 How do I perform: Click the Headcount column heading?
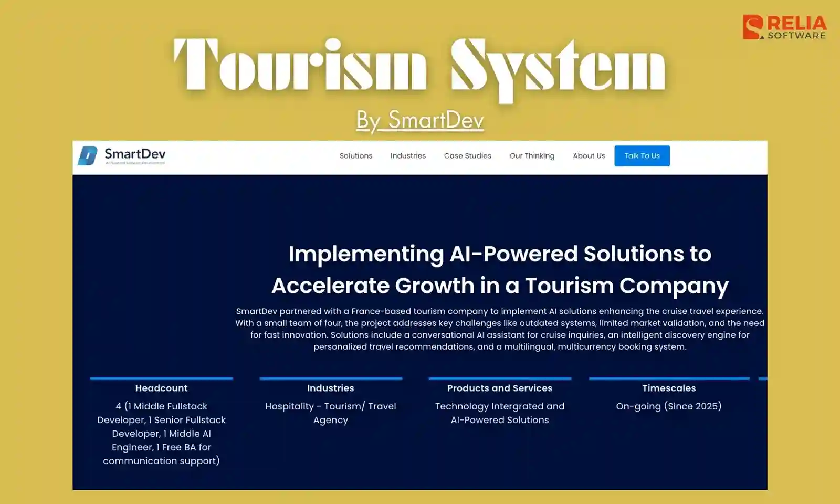161,388
